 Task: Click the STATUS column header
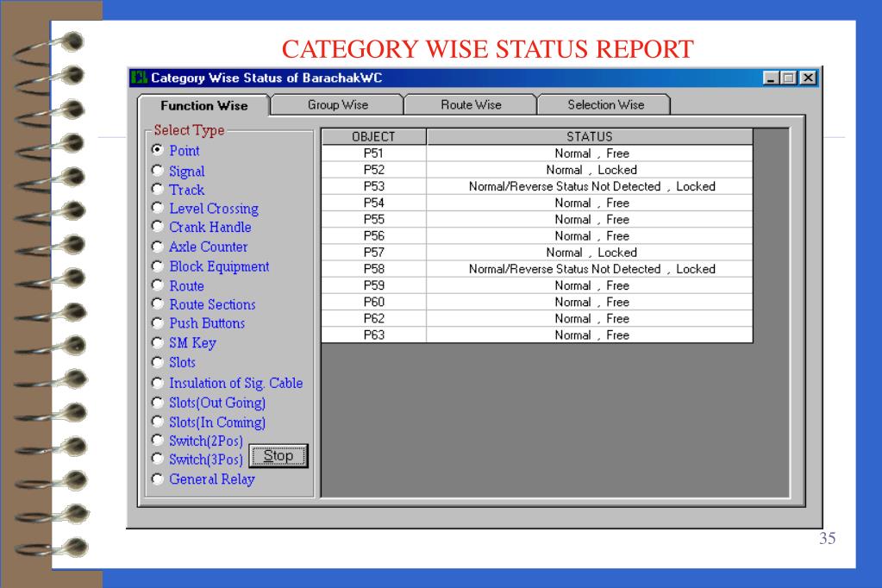pos(590,137)
